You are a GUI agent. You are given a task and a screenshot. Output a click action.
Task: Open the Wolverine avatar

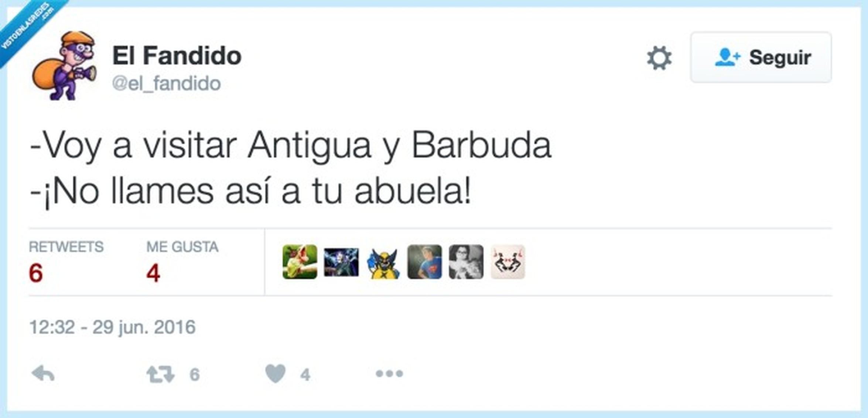pos(383,263)
